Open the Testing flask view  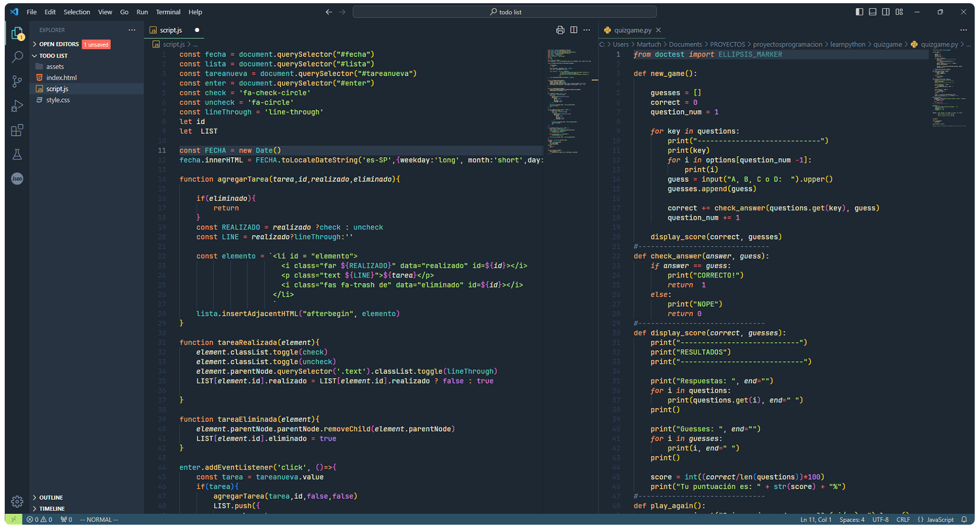click(17, 154)
